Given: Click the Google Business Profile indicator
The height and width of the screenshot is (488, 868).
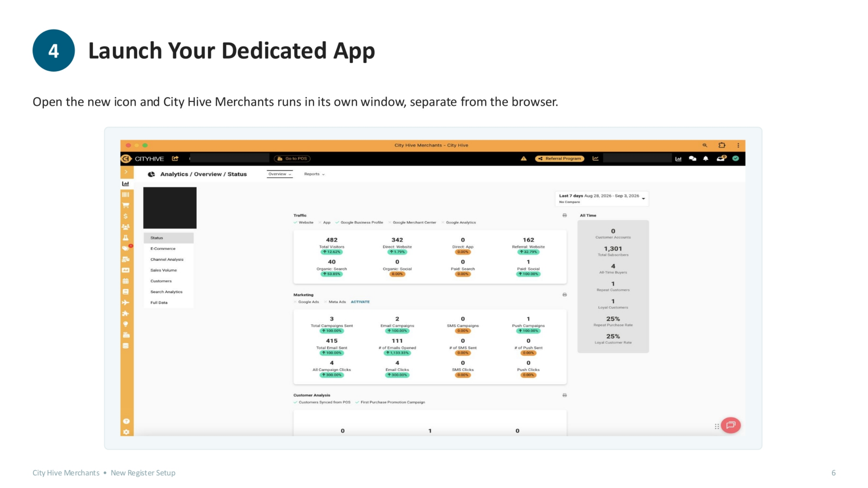Looking at the screenshot, I should point(359,223).
